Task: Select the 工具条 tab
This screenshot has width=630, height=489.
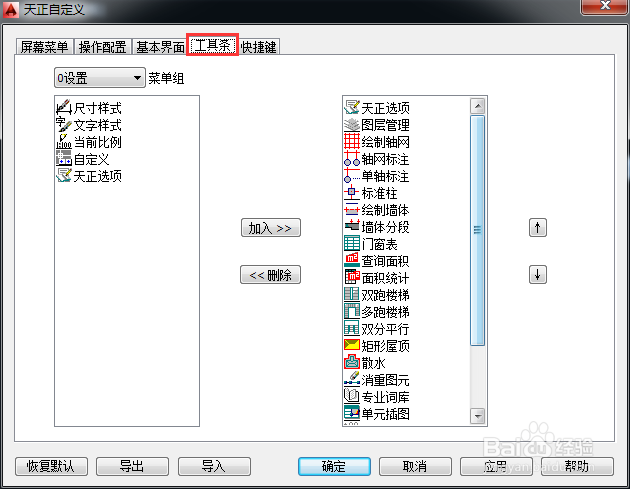Action: (x=213, y=45)
